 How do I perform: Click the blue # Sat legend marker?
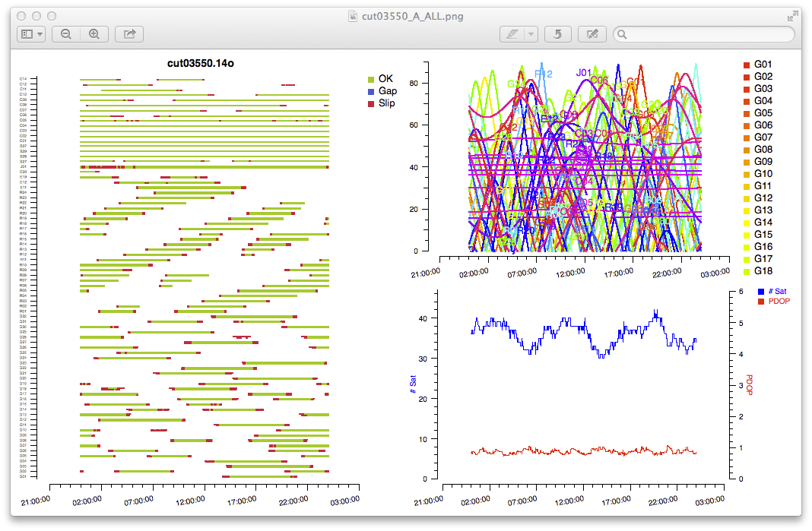[x=761, y=291]
